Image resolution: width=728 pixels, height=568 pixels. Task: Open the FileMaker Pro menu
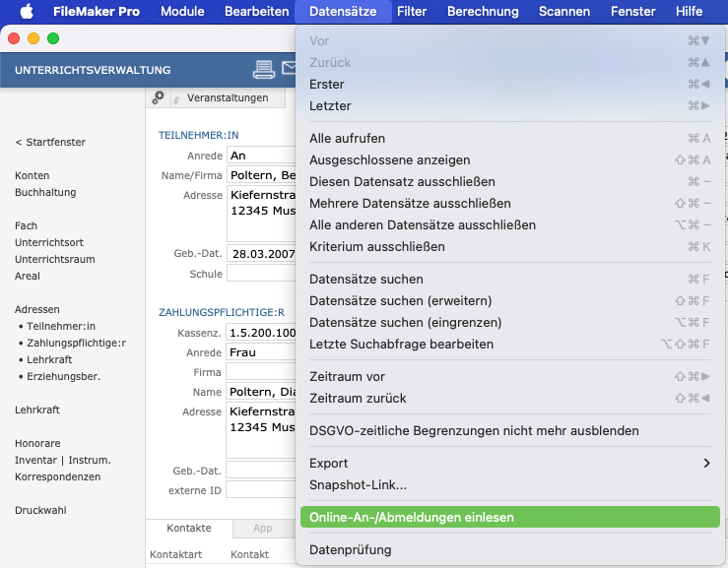(x=97, y=11)
